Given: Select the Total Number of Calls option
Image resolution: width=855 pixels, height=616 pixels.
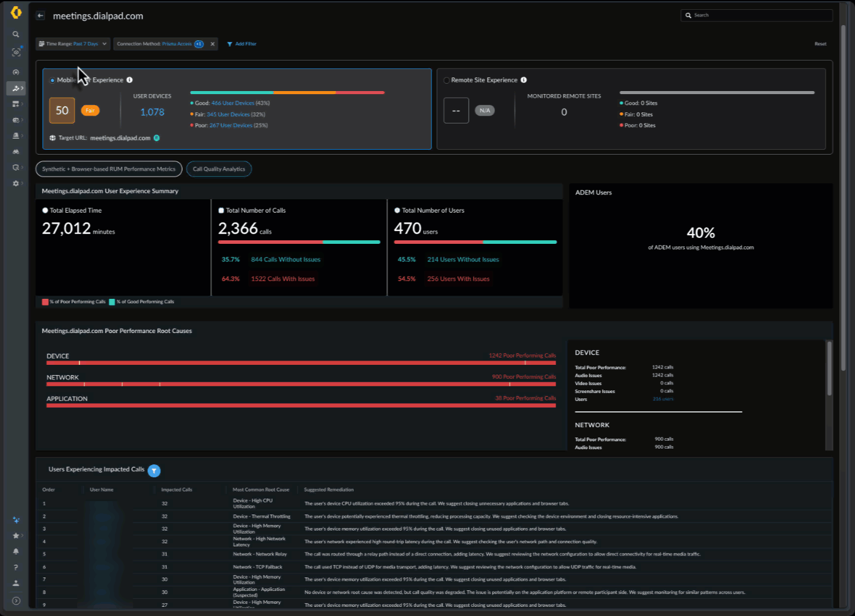Looking at the screenshot, I should [x=221, y=210].
